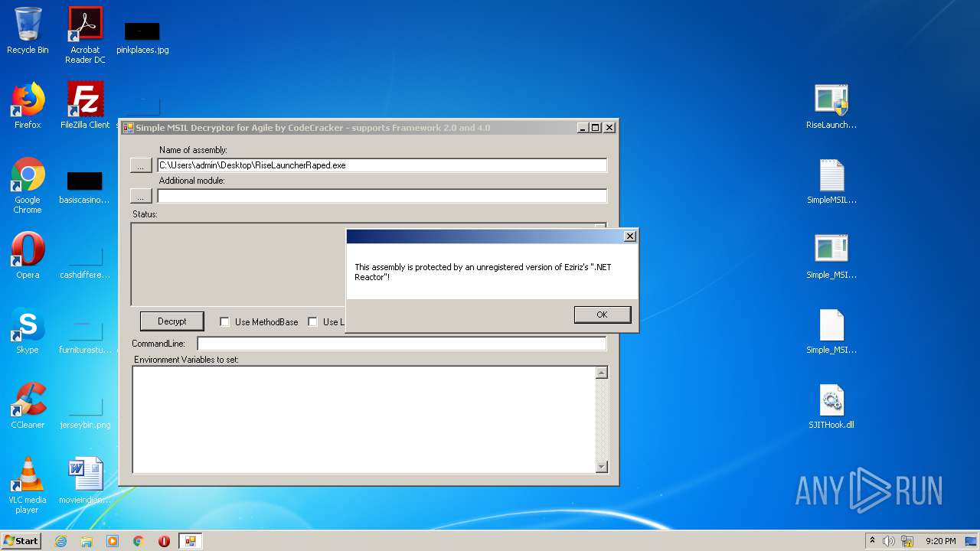Show hidden system tray icons
Screen dimensions: 980x551
[x=872, y=540]
